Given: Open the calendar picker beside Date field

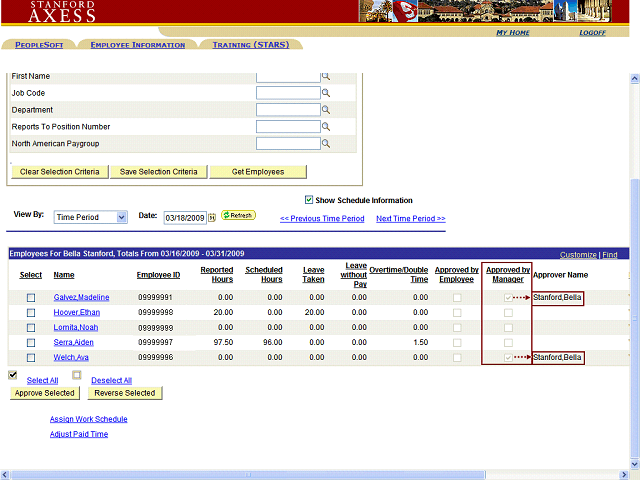Looking at the screenshot, I should (212, 217).
